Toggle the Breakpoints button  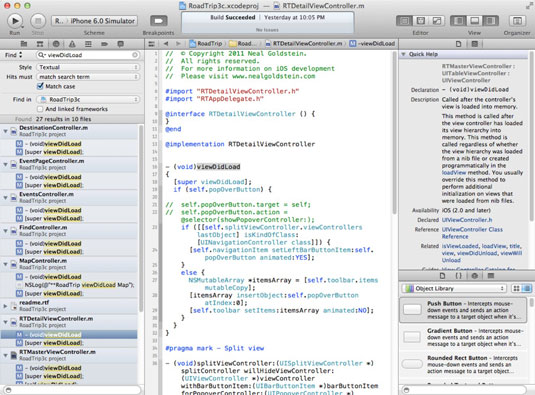coord(159,21)
